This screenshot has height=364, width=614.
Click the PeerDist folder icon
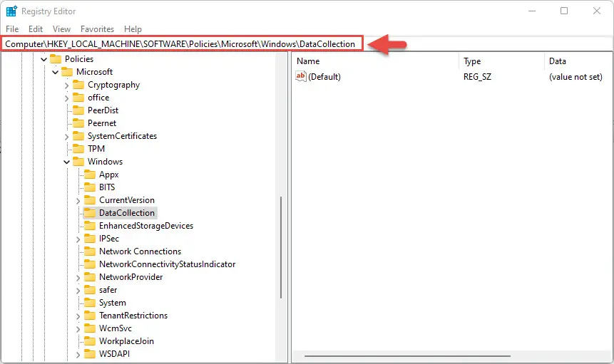click(78, 110)
